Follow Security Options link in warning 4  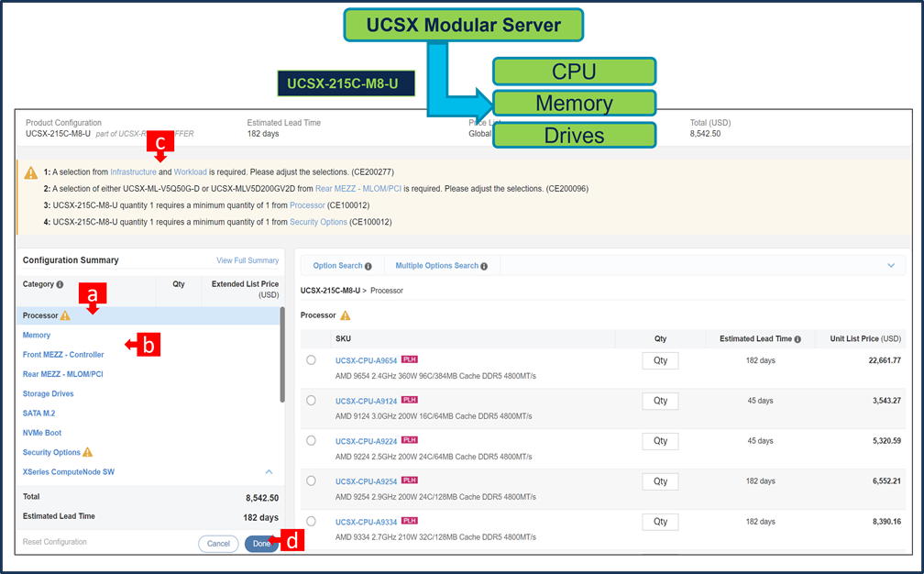(x=318, y=222)
